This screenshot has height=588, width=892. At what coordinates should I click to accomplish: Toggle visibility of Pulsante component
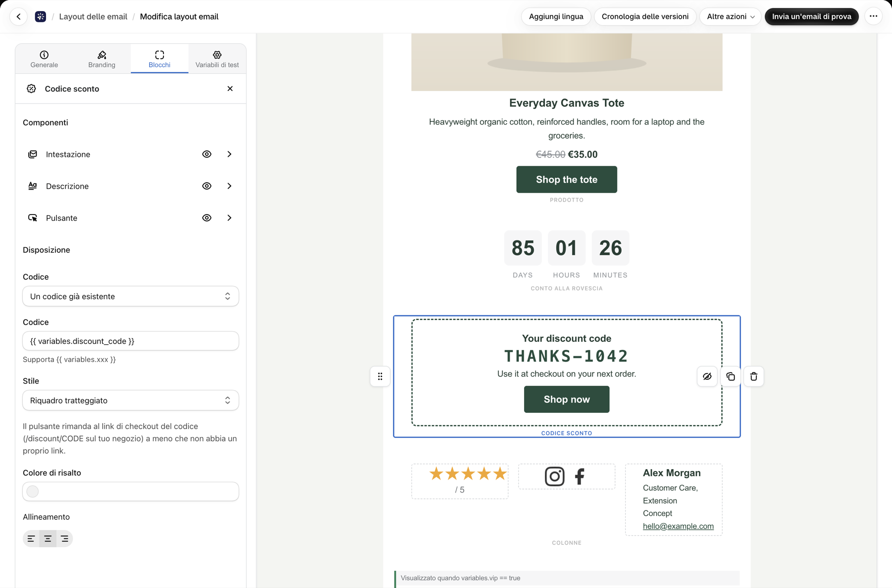click(207, 218)
